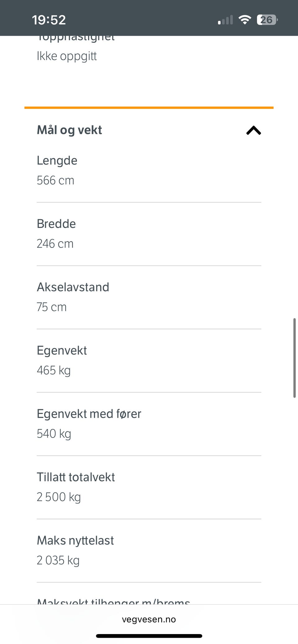The image size is (298, 644).
Task: Select the Egenvekt med fører label
Action: (89, 414)
